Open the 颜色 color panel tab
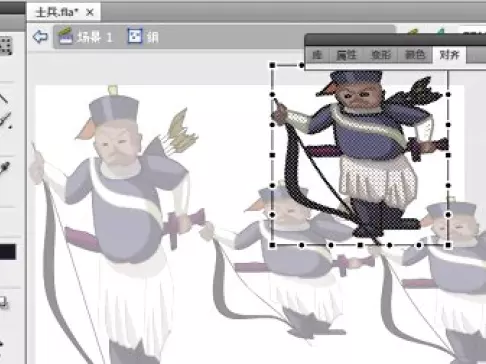486x364 pixels. [x=415, y=55]
